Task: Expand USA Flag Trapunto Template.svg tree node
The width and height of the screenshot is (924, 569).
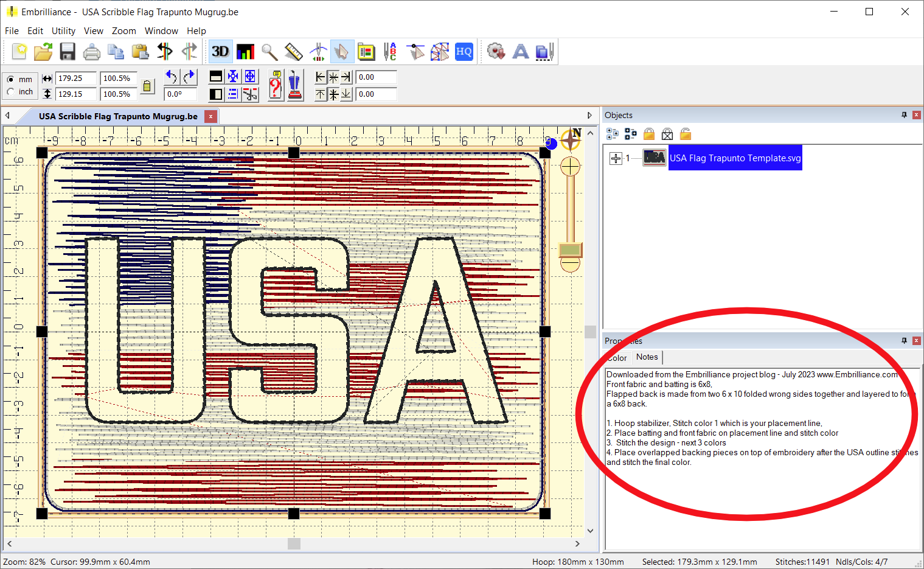Action: [616, 158]
